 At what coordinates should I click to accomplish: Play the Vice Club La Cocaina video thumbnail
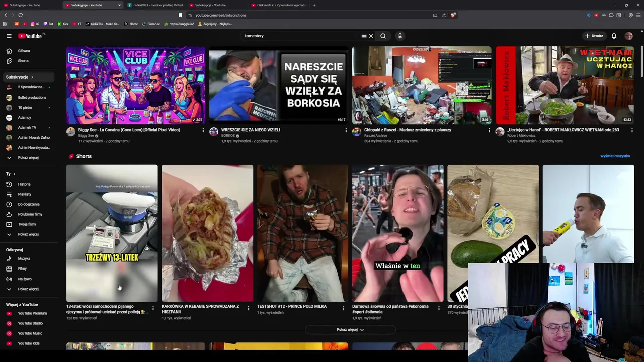pyautogui.click(x=136, y=85)
